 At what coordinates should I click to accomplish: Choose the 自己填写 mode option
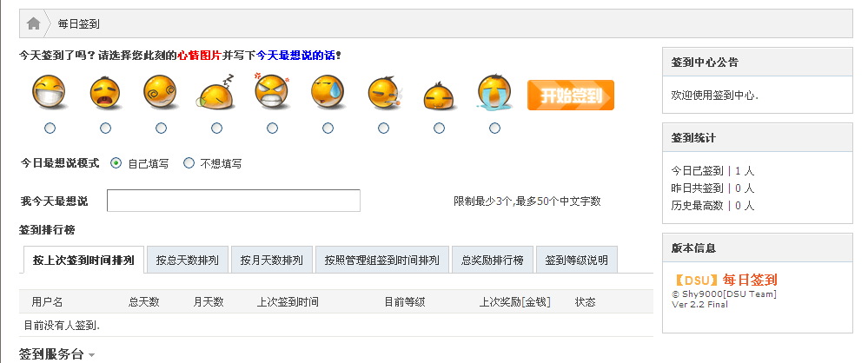point(116,163)
